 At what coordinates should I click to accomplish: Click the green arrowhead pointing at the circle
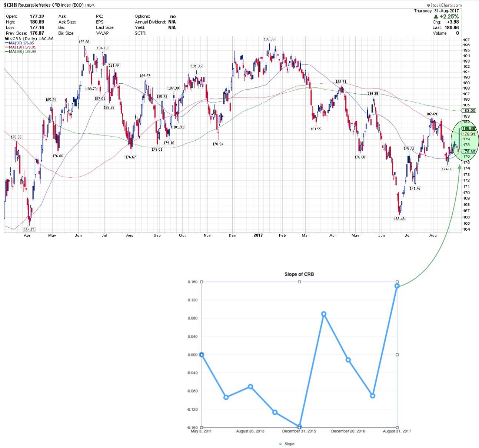click(x=460, y=167)
